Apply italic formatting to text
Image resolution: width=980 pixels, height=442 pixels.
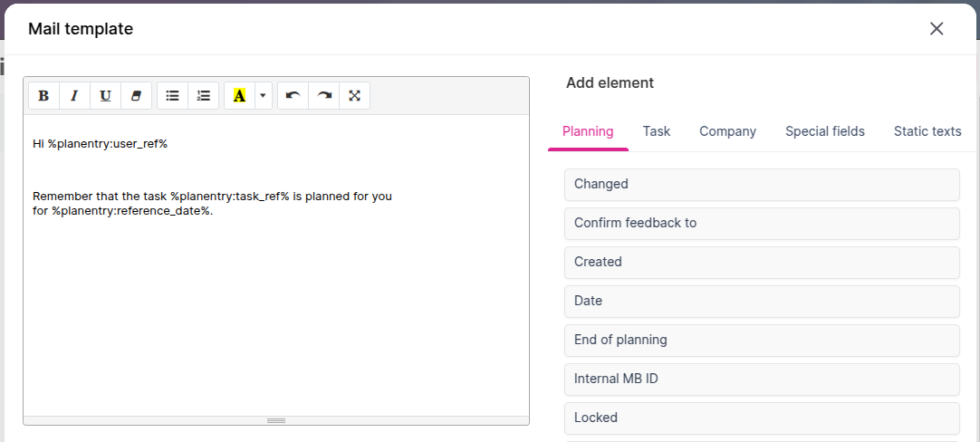74,96
